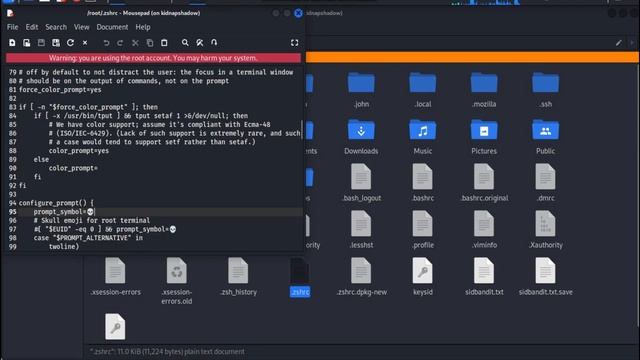The width and height of the screenshot is (640, 360).
Task: Select the .zsh_history file
Action: [238, 277]
